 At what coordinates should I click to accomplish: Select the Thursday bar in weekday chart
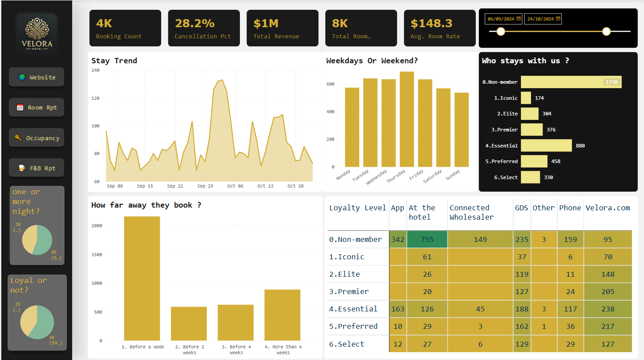pos(407,119)
